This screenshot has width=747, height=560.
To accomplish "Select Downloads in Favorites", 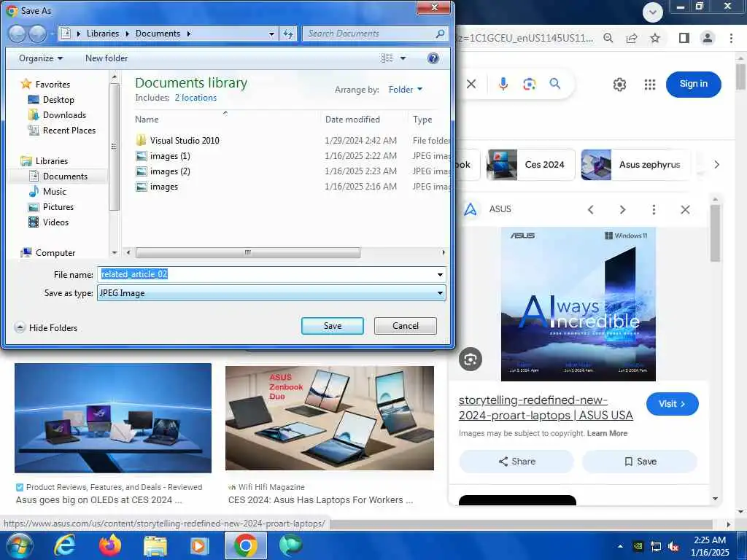I will (x=57, y=114).
